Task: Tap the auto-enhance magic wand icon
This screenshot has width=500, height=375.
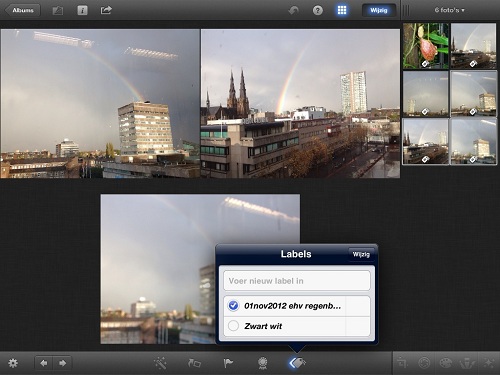Action: click(x=160, y=363)
